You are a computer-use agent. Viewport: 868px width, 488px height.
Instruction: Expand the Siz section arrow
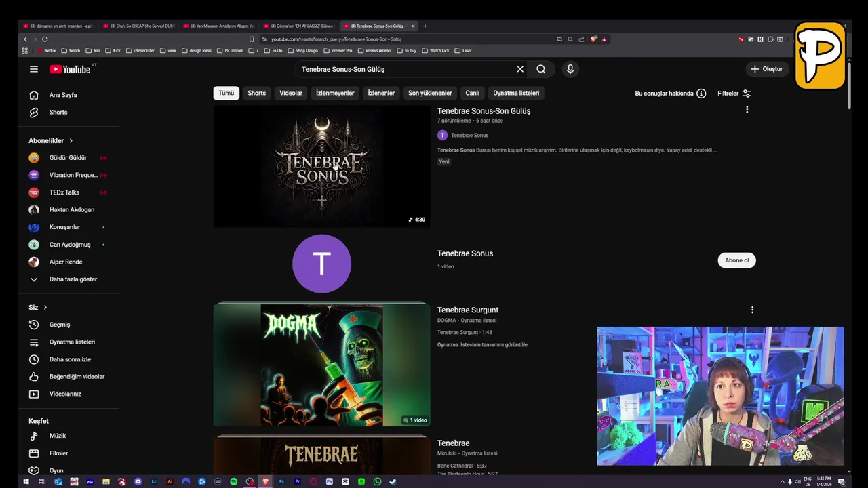[45, 307]
